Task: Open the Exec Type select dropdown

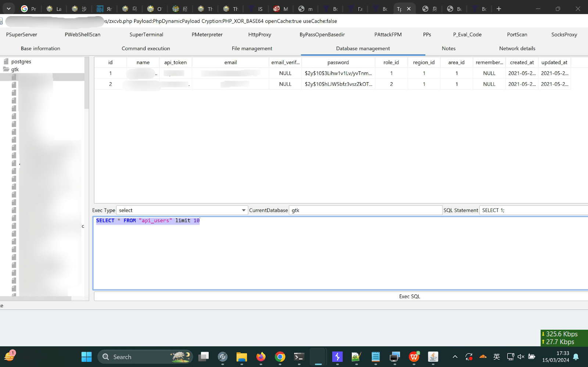Action: pos(243,210)
